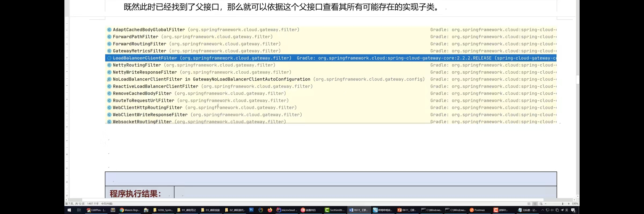This screenshot has width=644, height=214.
Task: Open the 03_课程视频 folder on taskbar
Action: [x=211, y=210]
